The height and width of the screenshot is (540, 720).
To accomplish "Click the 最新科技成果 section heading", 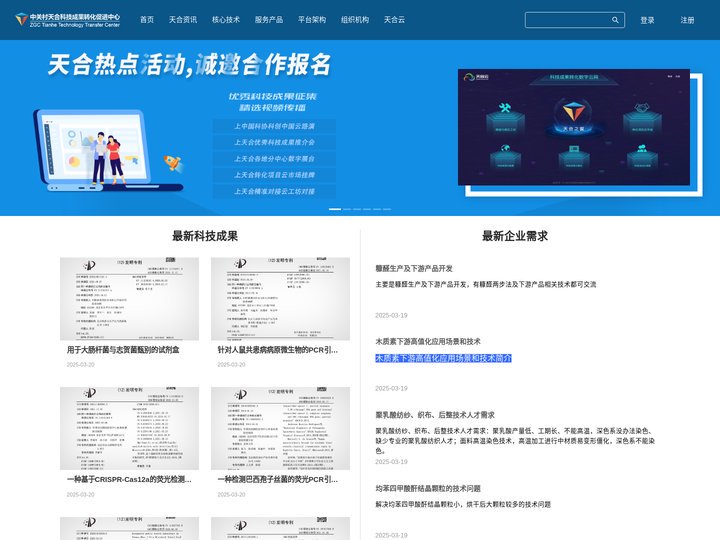I will 205,236.
